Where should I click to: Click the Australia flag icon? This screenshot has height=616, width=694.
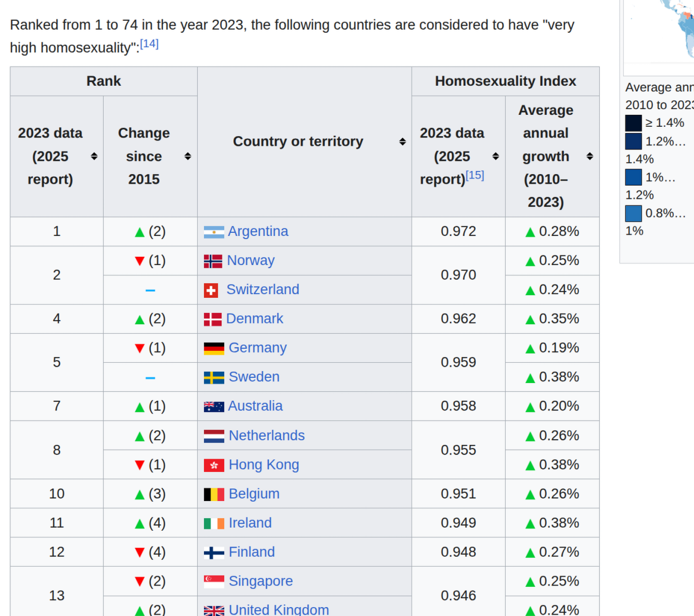point(214,407)
